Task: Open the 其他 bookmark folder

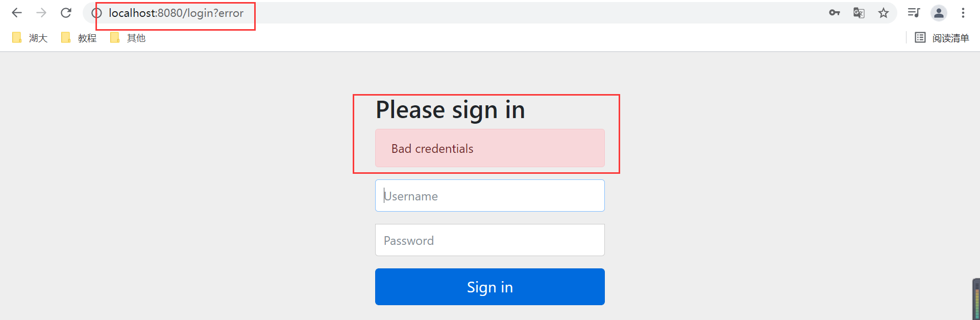Action: [x=128, y=38]
